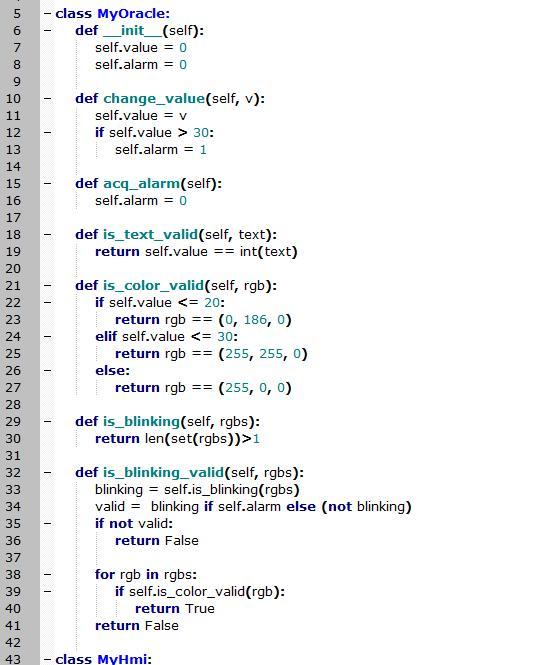This screenshot has width=553, height=665.
Task: Collapse the is_color_valid function fold
Action: click(47, 285)
